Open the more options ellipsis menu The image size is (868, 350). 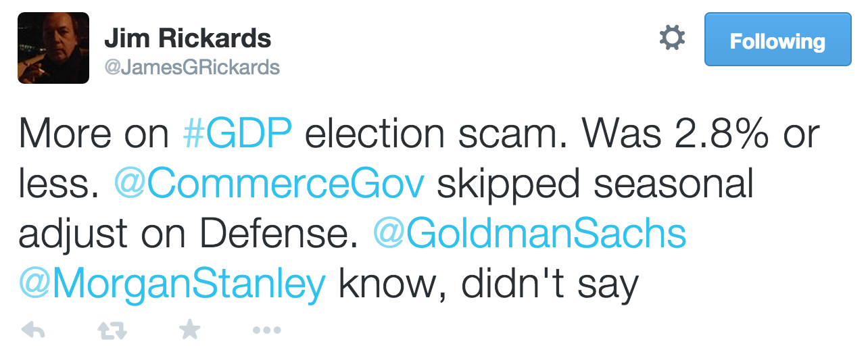pyautogui.click(x=266, y=330)
